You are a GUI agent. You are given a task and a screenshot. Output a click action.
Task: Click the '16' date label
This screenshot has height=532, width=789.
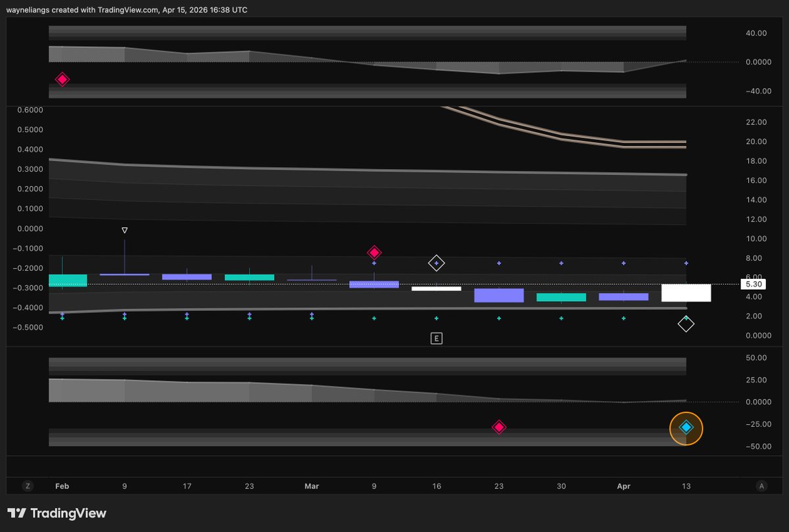click(x=437, y=487)
